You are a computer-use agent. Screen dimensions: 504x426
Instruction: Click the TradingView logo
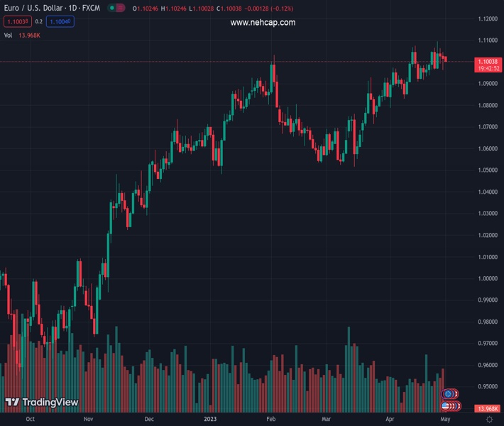click(x=41, y=402)
